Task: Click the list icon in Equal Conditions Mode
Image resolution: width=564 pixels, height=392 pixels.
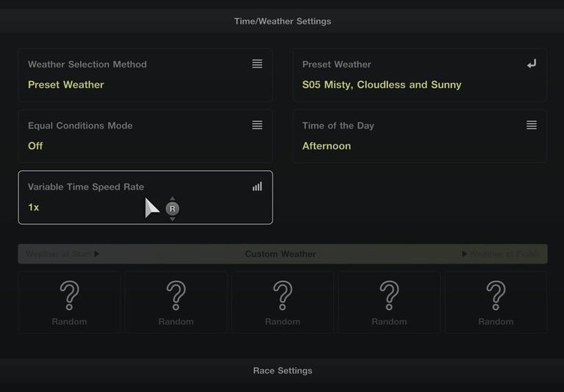Action: click(257, 125)
